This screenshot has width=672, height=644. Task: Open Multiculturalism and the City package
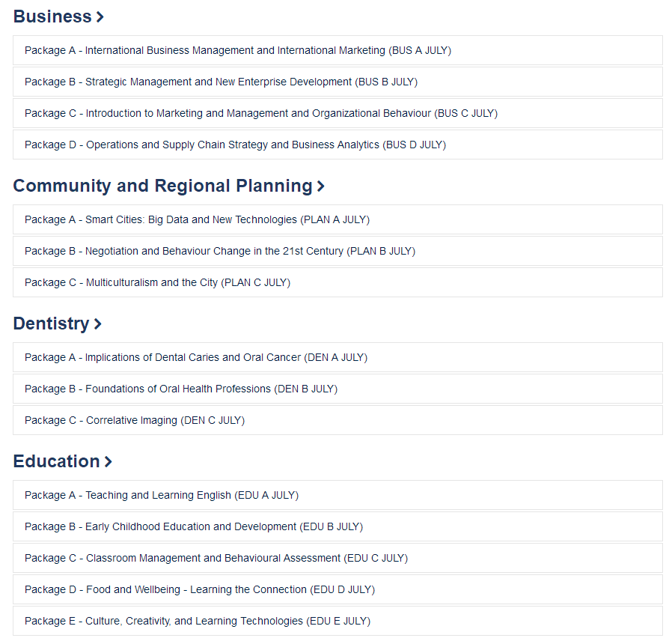337,282
